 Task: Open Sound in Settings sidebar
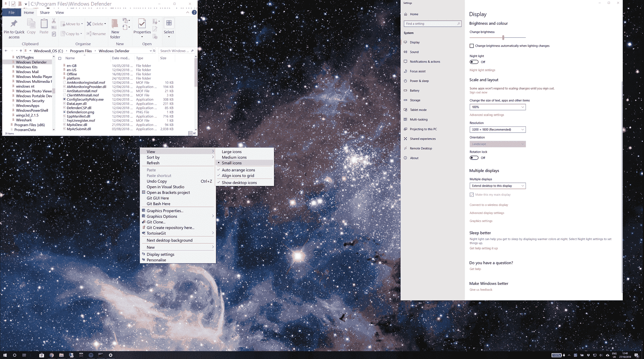414,52
